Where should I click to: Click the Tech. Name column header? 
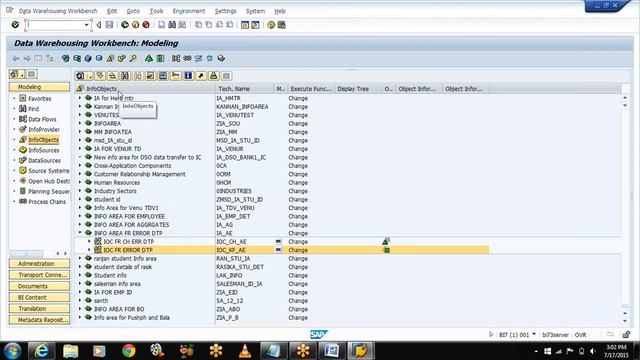[x=244, y=89]
